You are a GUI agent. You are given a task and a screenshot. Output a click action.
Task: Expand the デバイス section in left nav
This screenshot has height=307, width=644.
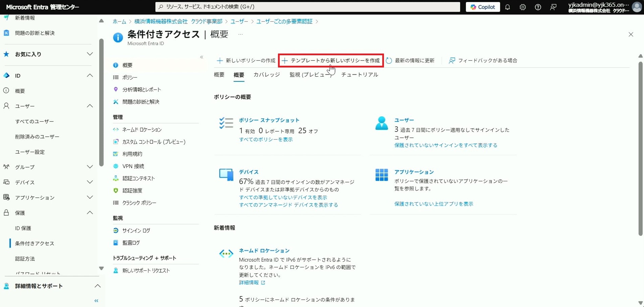pyautogui.click(x=90, y=182)
